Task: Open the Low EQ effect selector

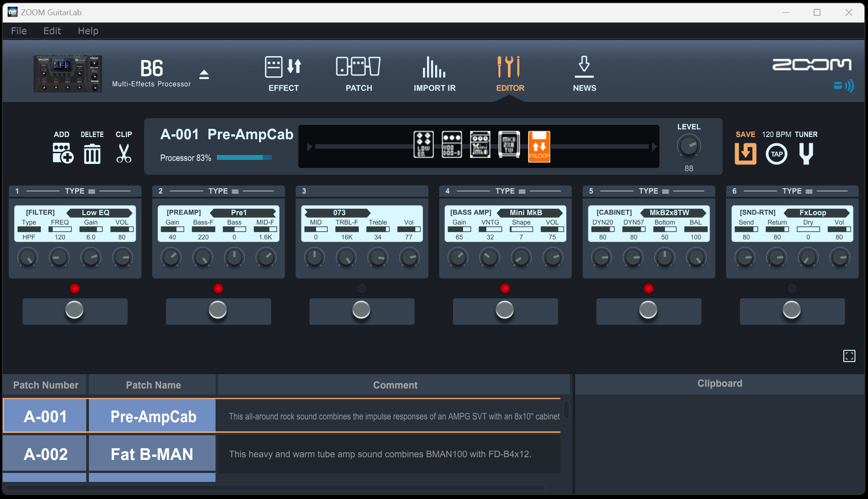Action: [99, 212]
